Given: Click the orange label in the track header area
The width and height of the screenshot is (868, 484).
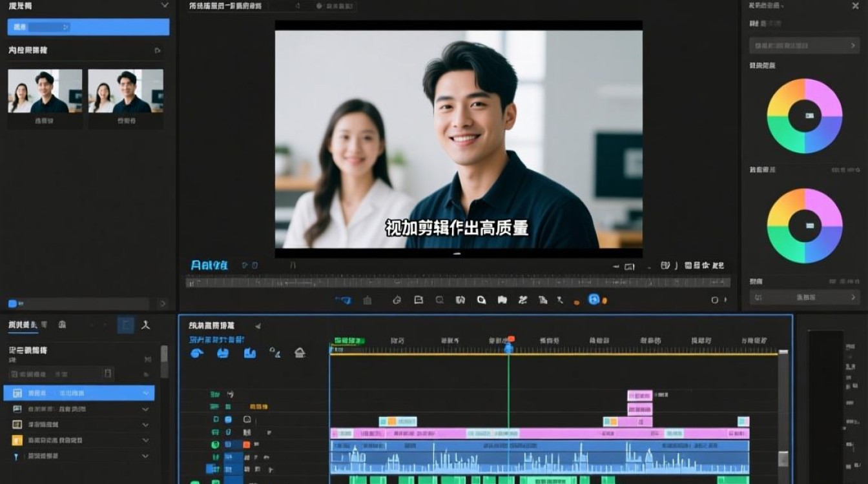Looking at the screenshot, I should point(258,407).
